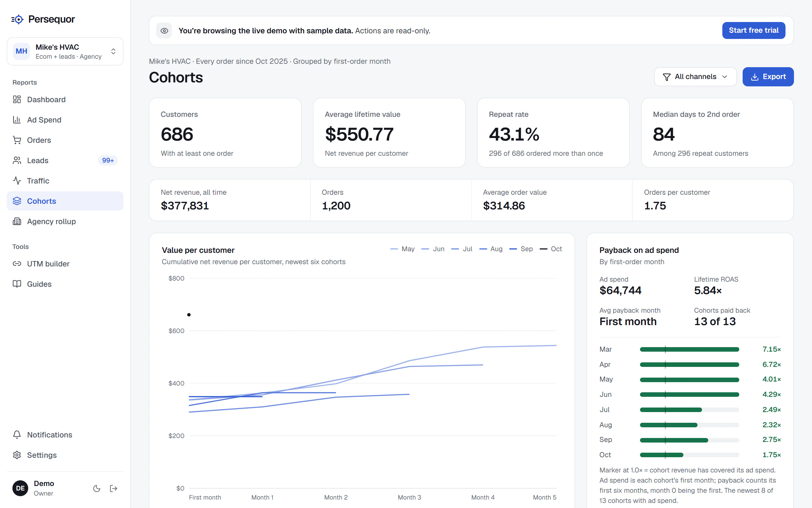Viewport: 812px width, 508px height.
Task: Click the MH workspace avatar
Action: (21, 51)
